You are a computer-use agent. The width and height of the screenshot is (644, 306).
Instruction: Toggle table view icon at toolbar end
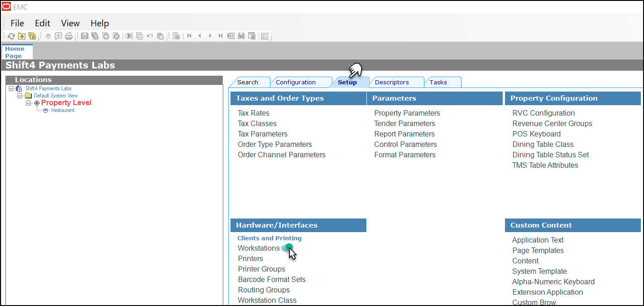click(265, 36)
